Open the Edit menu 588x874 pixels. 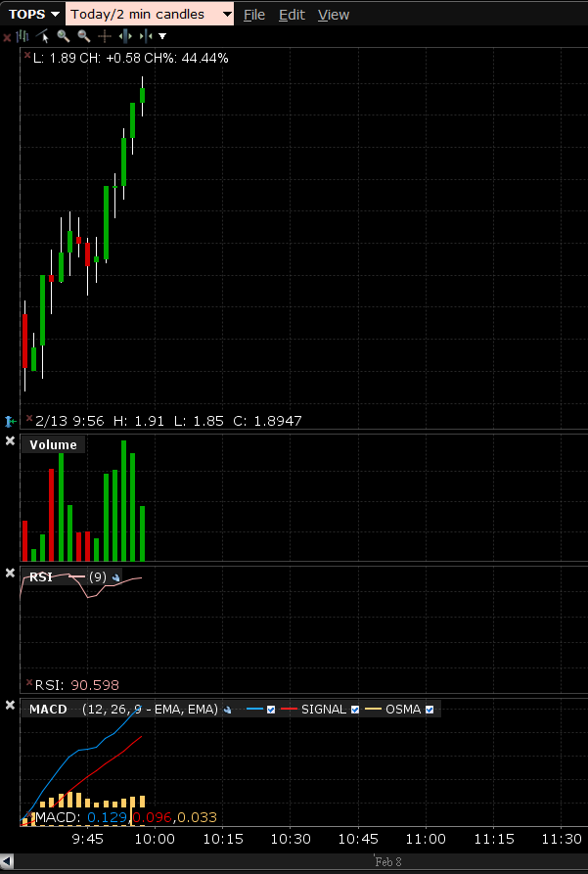(293, 15)
